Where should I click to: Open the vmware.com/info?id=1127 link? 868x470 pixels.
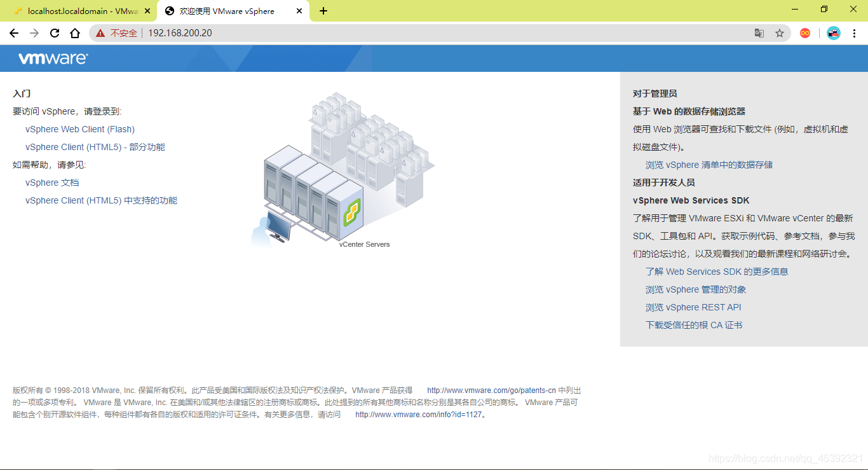tap(419, 415)
